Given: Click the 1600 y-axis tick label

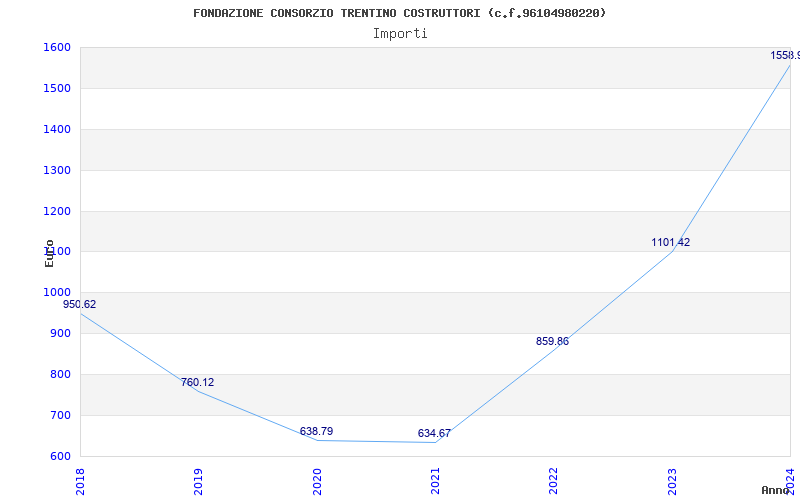Looking at the screenshot, I should [x=57, y=48].
